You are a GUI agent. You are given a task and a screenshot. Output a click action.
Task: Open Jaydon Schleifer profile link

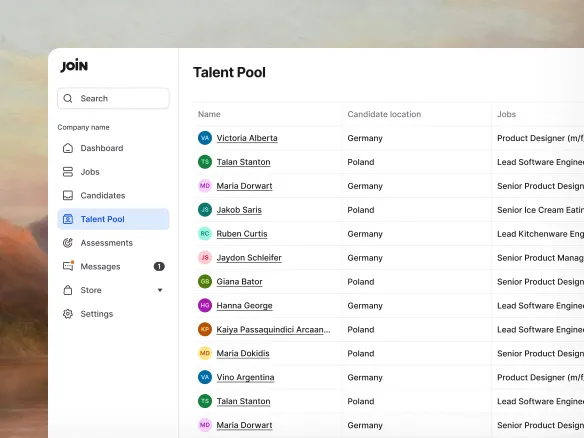tap(249, 258)
